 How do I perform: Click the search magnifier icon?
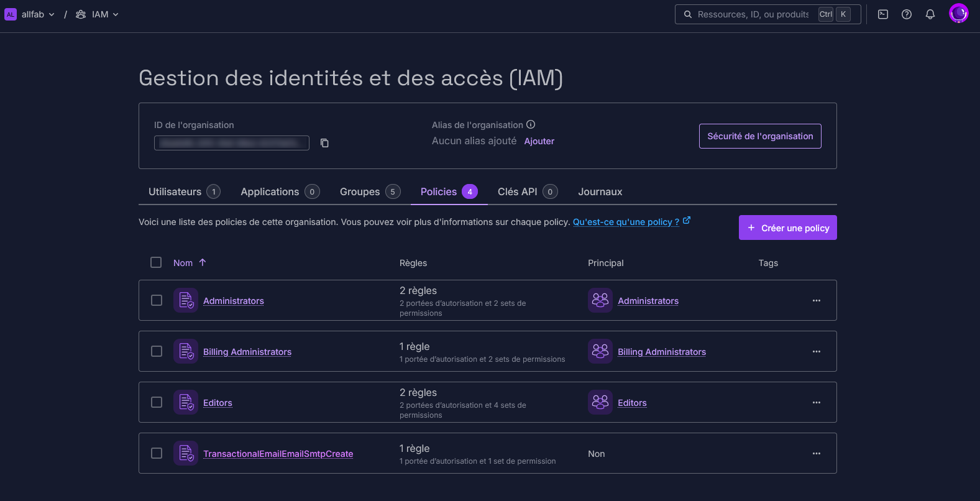click(x=688, y=14)
